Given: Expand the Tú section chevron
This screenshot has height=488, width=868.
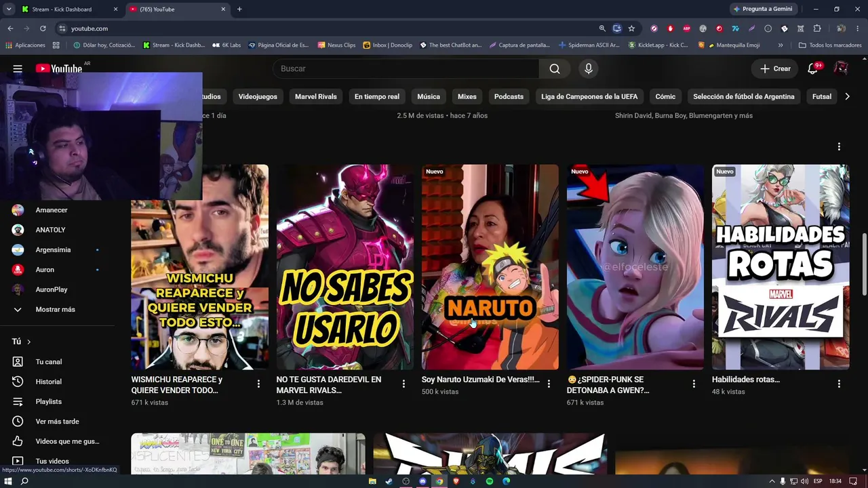Looking at the screenshot, I should [28, 342].
